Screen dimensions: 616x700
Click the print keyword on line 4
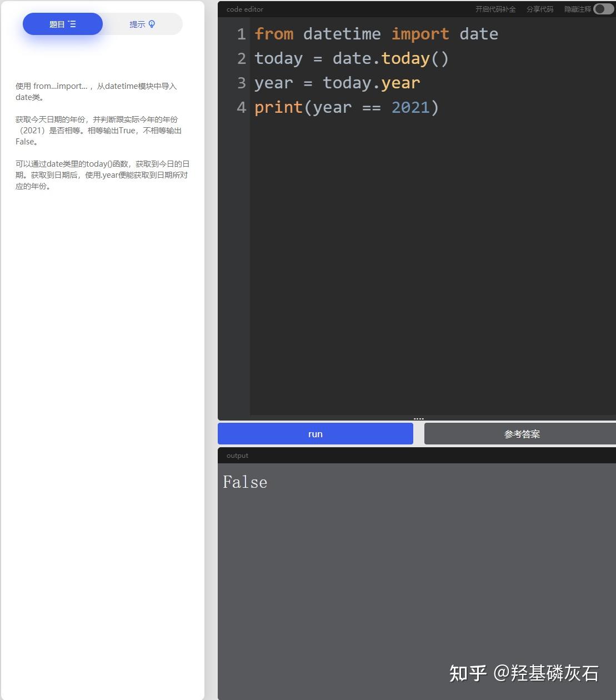(x=278, y=107)
